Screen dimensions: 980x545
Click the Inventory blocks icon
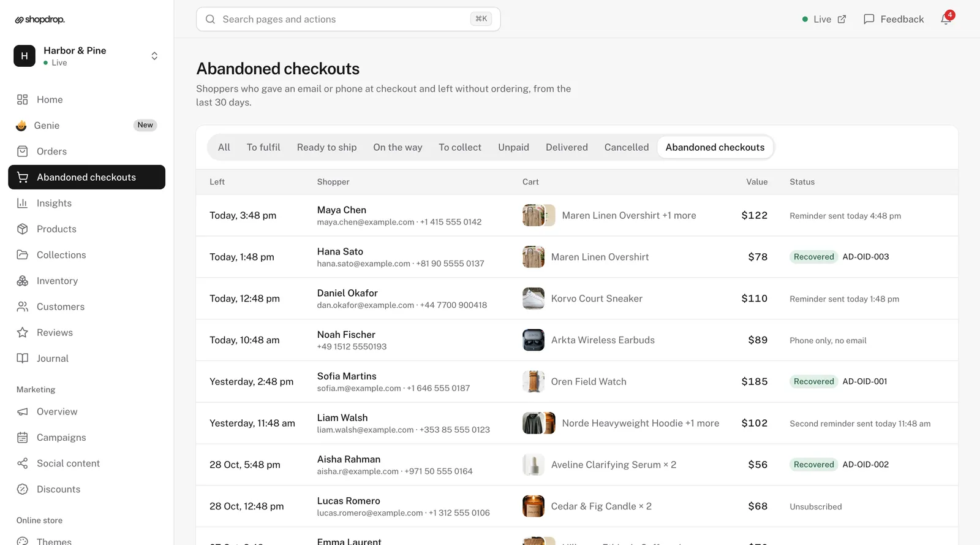(x=23, y=281)
